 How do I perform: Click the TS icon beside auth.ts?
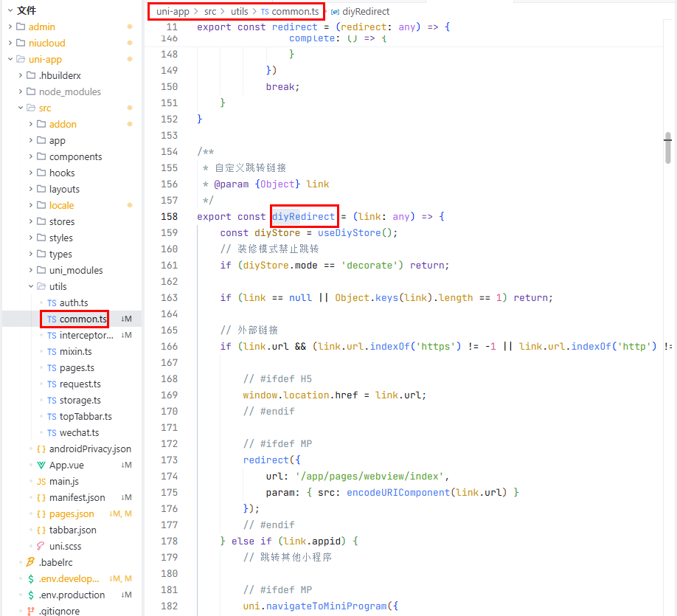[x=52, y=302]
